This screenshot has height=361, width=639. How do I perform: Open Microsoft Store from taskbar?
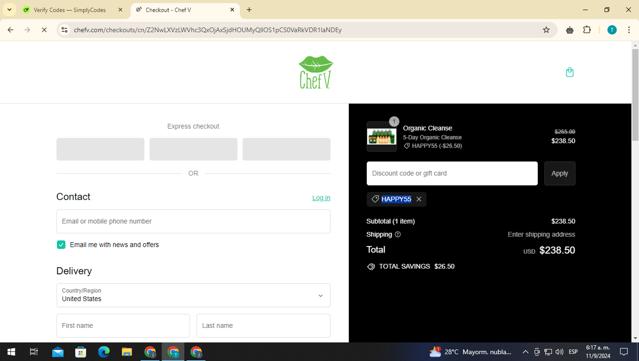80,352
